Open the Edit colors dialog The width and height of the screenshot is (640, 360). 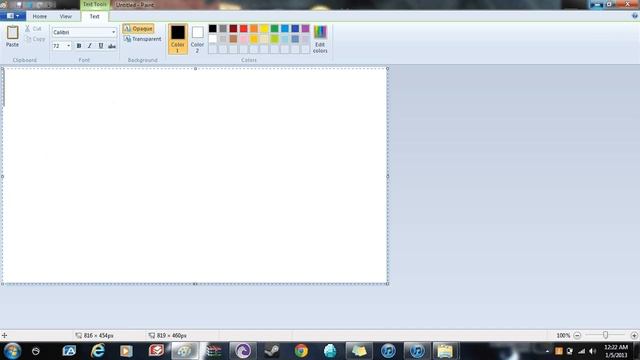click(320, 39)
